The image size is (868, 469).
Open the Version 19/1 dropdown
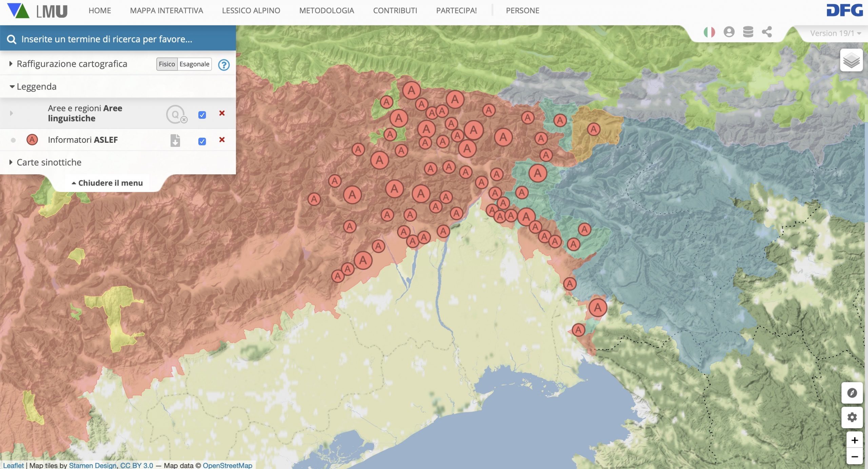(835, 33)
